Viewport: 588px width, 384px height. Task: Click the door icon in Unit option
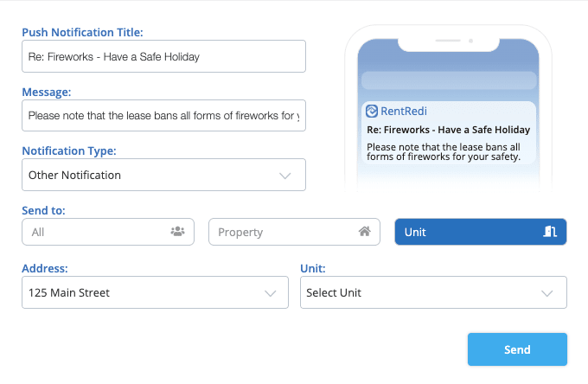[550, 232]
